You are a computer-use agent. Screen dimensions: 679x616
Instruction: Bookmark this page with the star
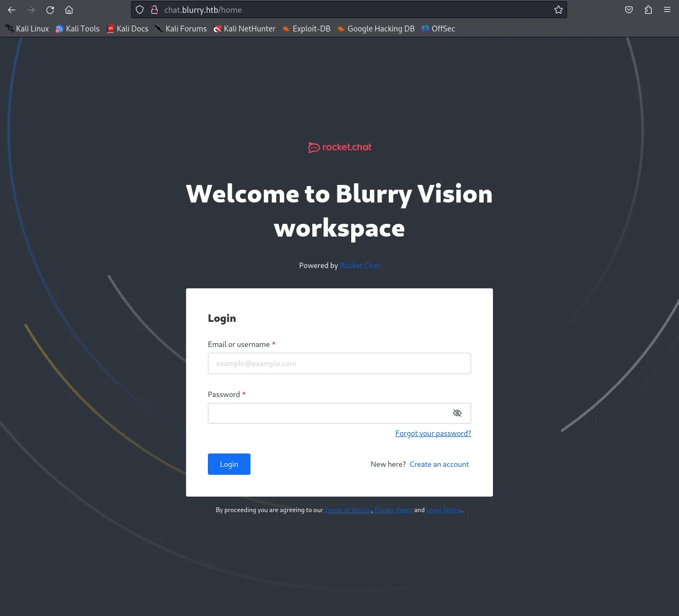click(559, 10)
